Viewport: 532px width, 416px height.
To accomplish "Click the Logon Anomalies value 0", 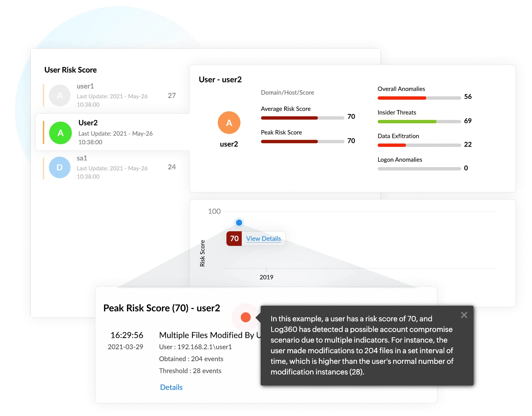I will (466, 168).
